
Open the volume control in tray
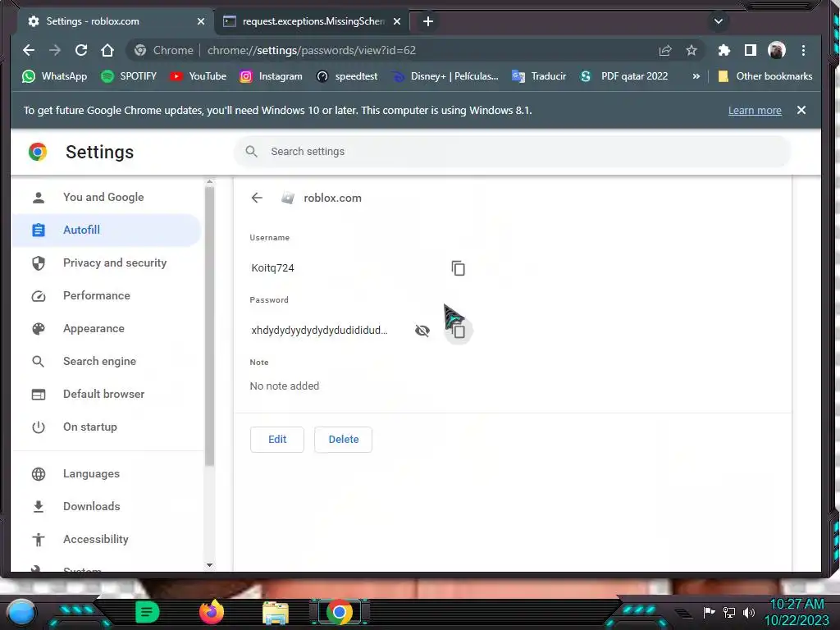pyautogui.click(x=749, y=612)
